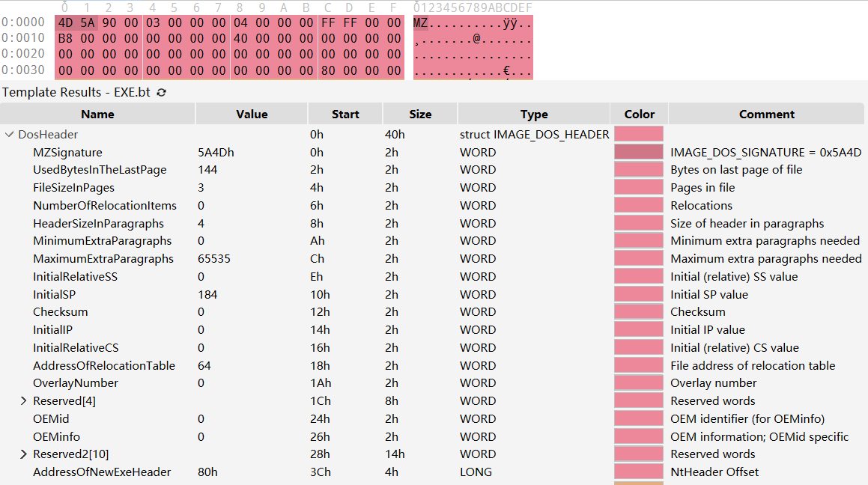Collapse the DosHeader struct node

tap(9, 135)
